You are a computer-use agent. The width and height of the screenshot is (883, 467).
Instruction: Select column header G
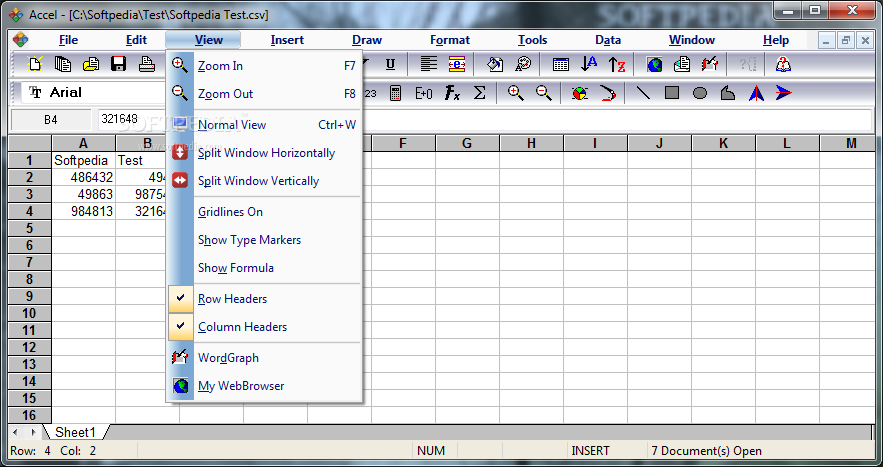click(x=467, y=143)
